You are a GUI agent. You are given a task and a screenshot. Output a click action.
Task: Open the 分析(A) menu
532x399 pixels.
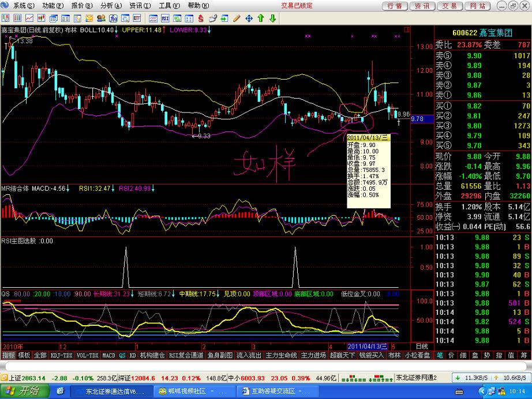111,6
